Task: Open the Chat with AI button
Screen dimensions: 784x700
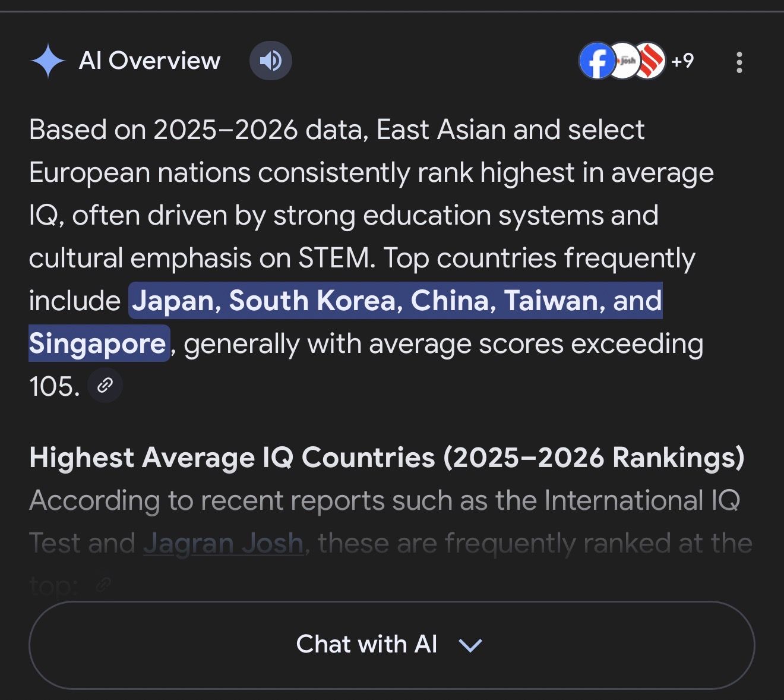Action: tap(366, 644)
